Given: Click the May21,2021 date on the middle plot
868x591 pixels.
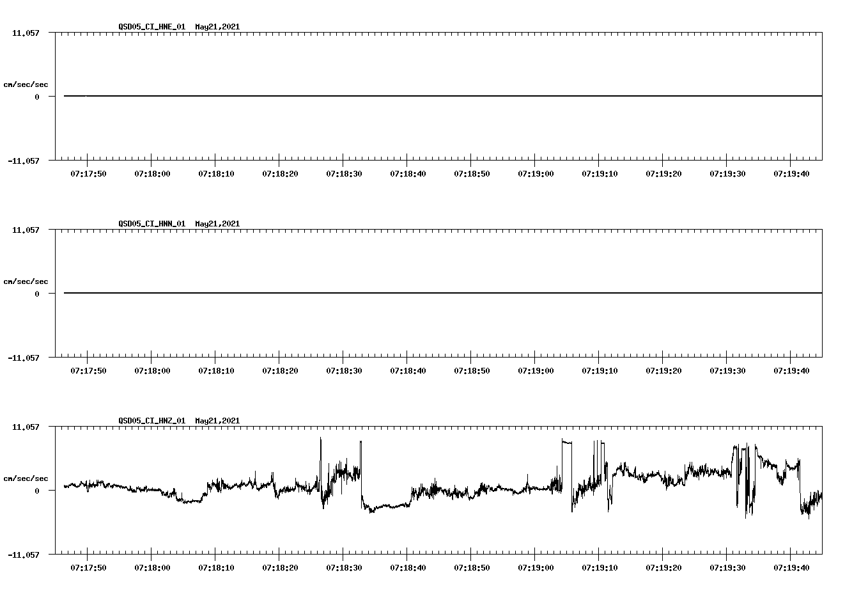Looking at the screenshot, I should [x=217, y=224].
